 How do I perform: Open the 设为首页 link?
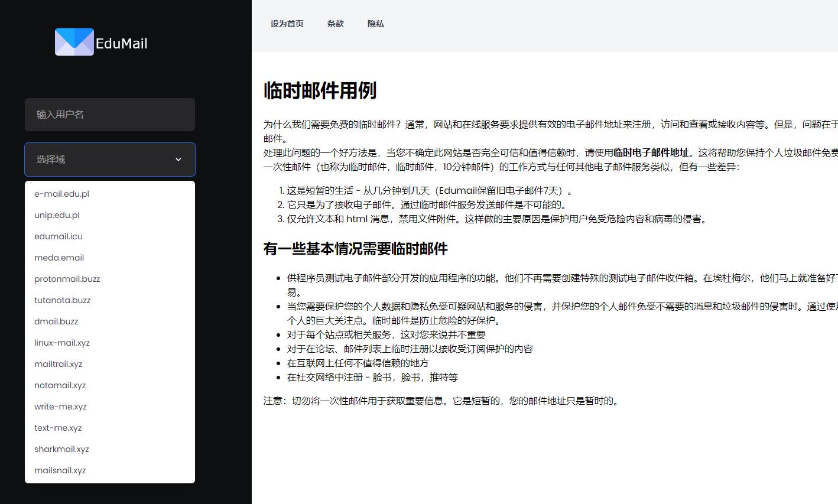287,24
